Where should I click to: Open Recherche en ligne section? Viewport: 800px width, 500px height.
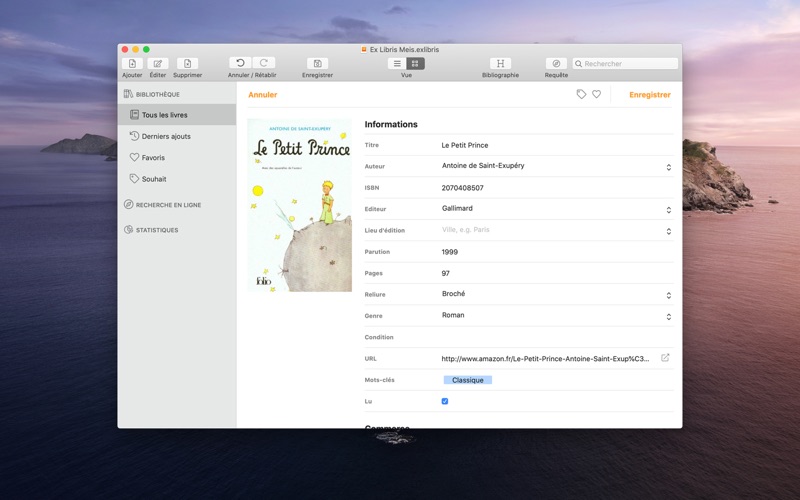tap(163, 205)
